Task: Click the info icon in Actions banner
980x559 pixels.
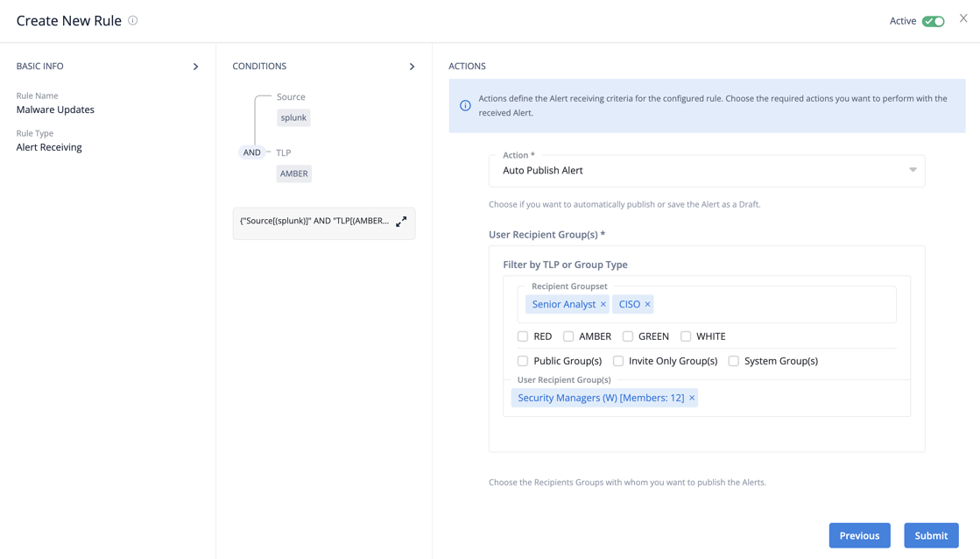Action: coord(465,106)
